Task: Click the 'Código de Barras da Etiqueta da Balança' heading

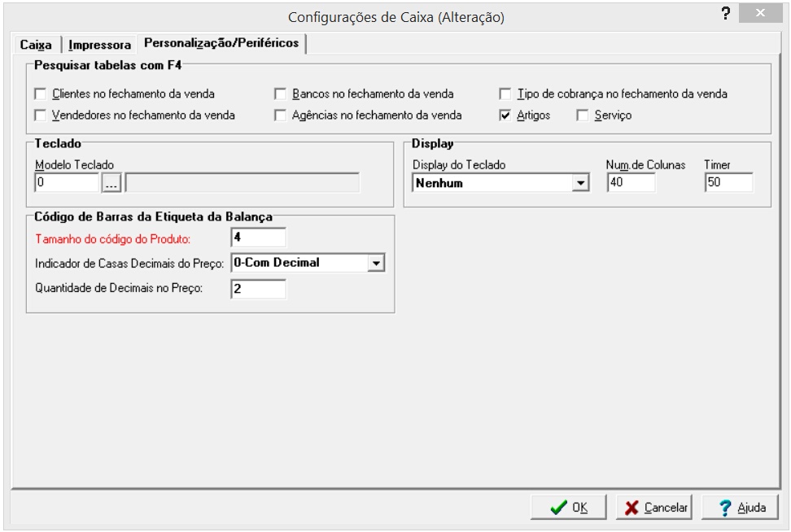Action: (153, 217)
